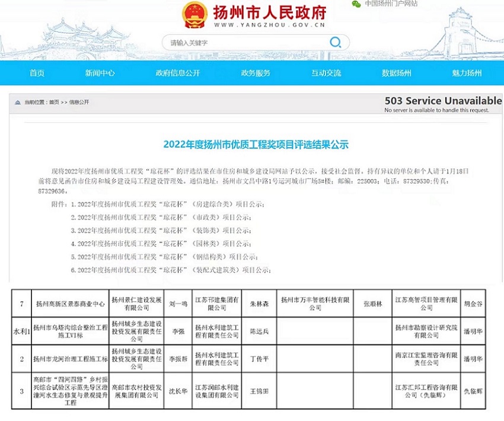The width and height of the screenshot is (504, 421).
Task: Click the 当前位置 breadcrumb icon
Action: pyautogui.click(x=18, y=102)
